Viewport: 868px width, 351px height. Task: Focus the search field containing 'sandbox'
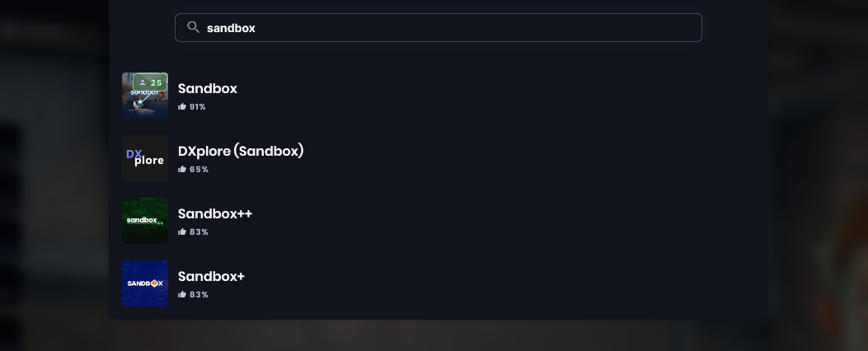tap(445, 28)
